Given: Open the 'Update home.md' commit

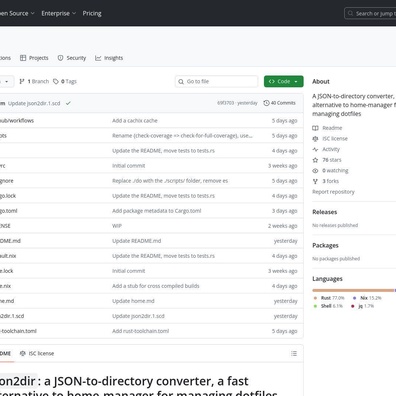Looking at the screenshot, I should pyautogui.click(x=133, y=301).
